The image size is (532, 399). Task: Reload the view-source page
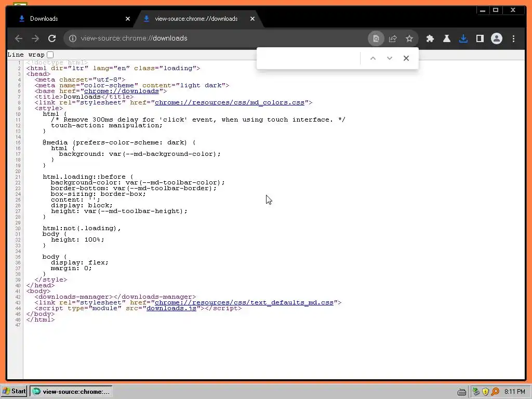[x=52, y=38]
